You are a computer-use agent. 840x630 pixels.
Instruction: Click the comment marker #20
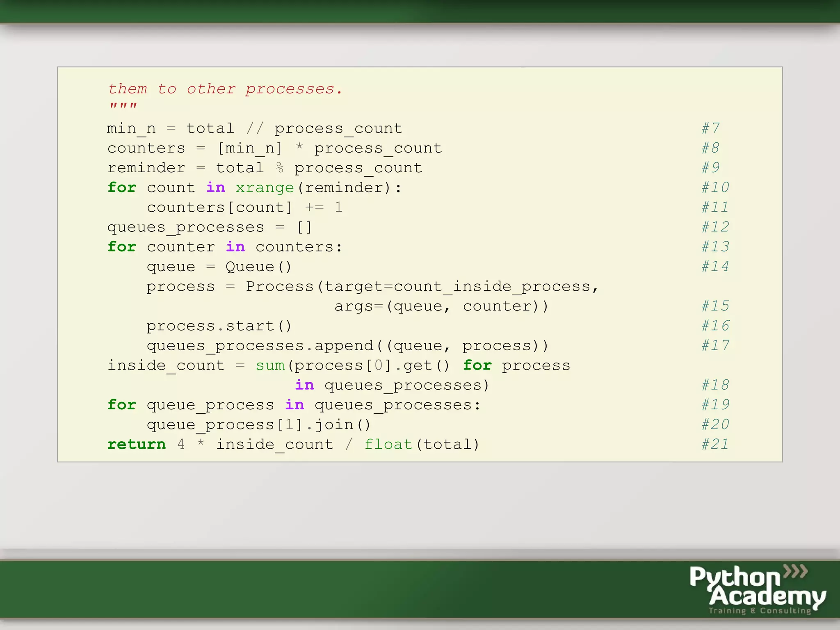coord(715,424)
